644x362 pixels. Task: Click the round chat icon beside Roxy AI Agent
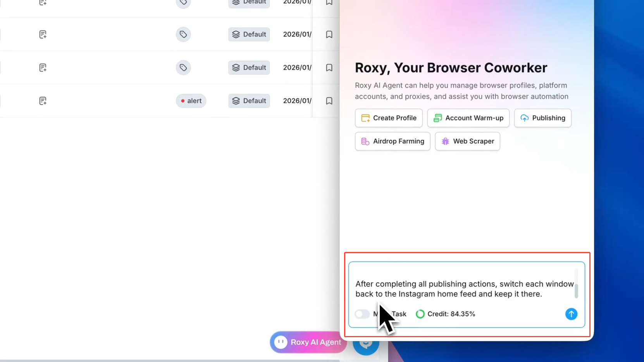click(366, 345)
